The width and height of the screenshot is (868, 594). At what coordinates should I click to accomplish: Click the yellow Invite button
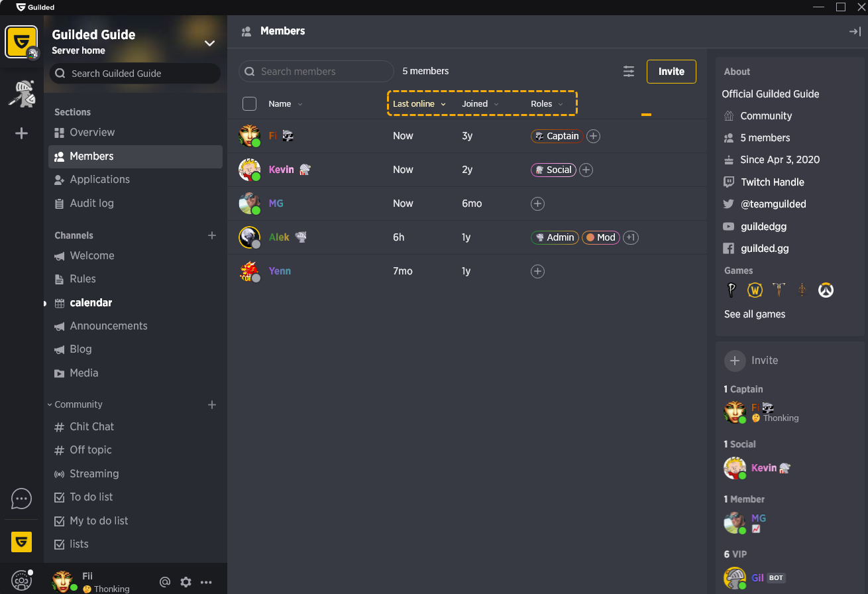click(x=671, y=72)
